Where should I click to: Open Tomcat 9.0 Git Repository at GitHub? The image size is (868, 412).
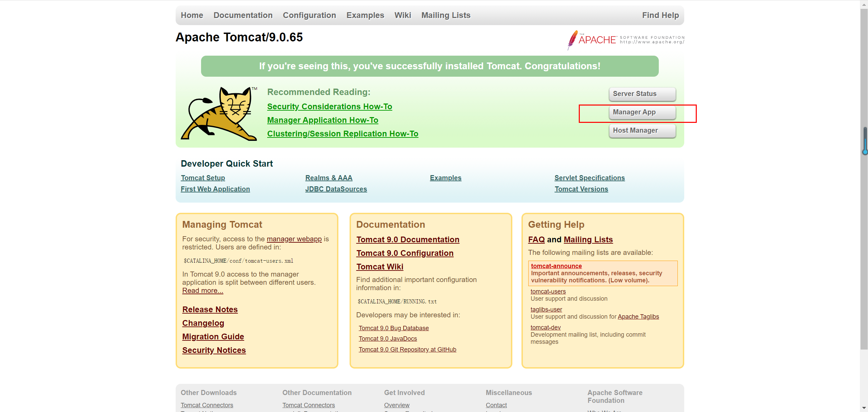(x=407, y=350)
